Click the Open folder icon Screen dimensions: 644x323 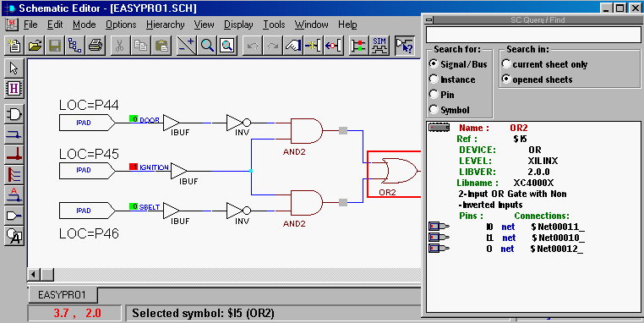(35, 45)
